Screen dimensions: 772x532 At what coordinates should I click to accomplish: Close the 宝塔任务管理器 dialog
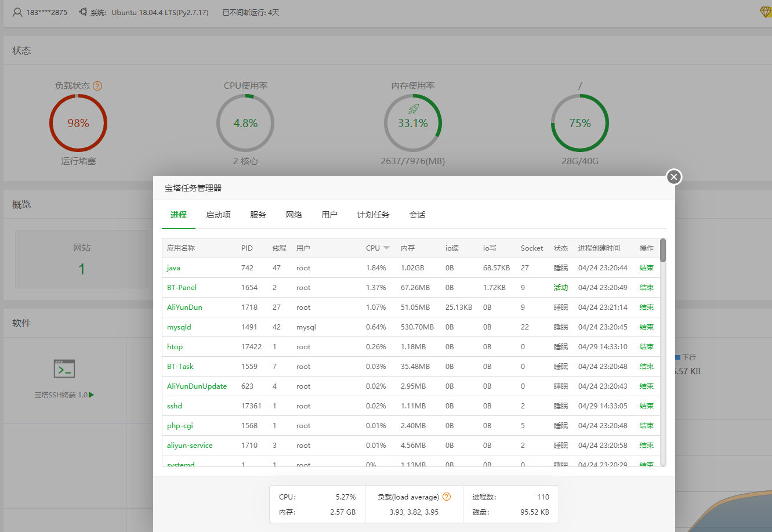click(673, 177)
